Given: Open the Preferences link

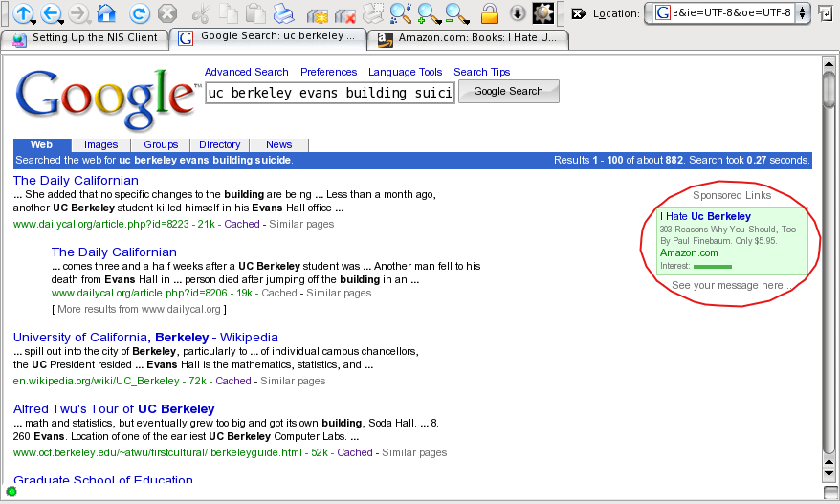Looking at the screenshot, I should (x=328, y=72).
